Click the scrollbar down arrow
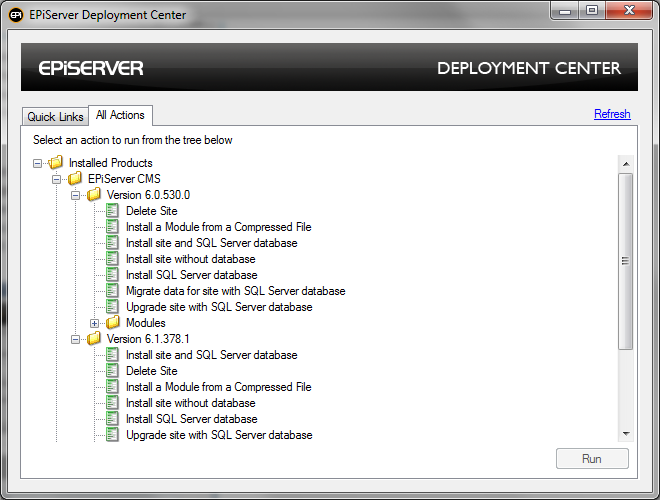Viewport: 660px width, 500px height. pos(625,434)
